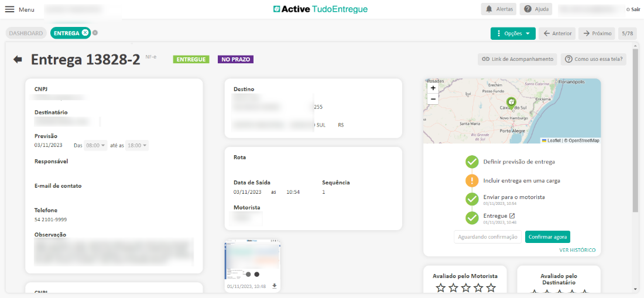
Task: Click the Confirmar agora button
Action: click(547, 237)
